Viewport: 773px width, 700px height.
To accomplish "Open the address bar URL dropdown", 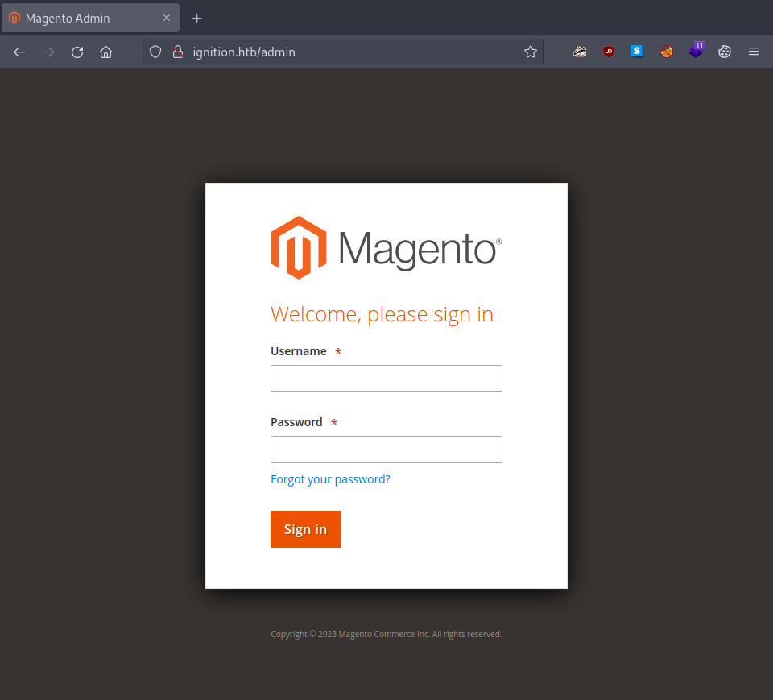I will pyautogui.click(x=346, y=52).
